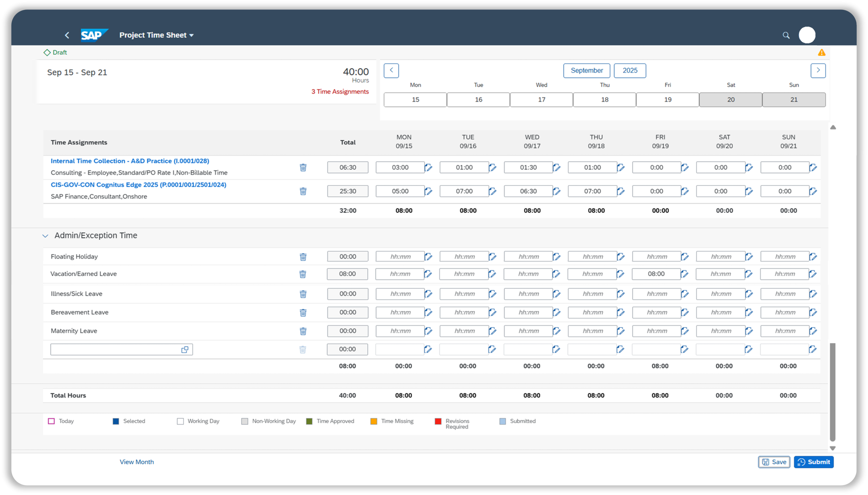Open the Project Time Sheet dropdown menu
Viewport: 868px width, 495px height.
click(x=156, y=35)
